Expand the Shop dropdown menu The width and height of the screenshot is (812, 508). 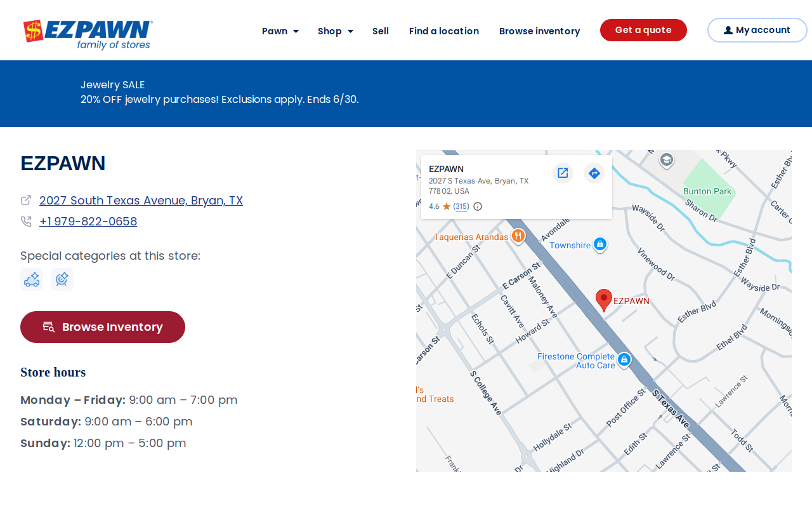(336, 31)
